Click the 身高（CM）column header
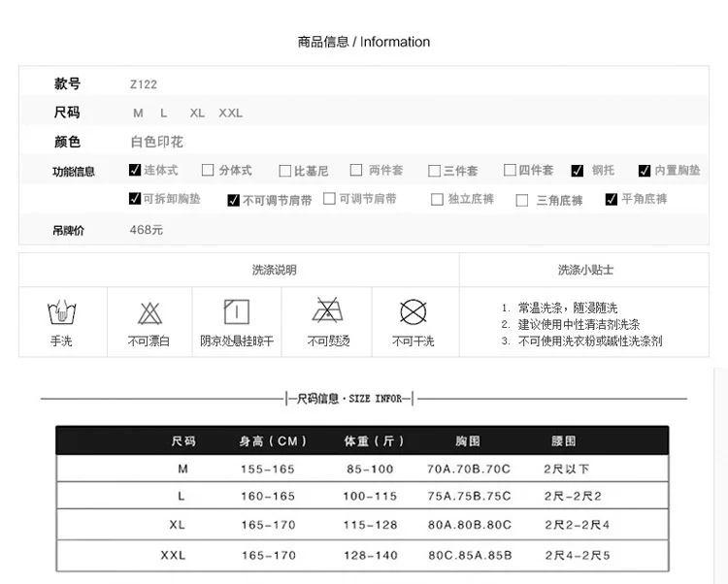The height and width of the screenshot is (584, 728). click(273, 441)
